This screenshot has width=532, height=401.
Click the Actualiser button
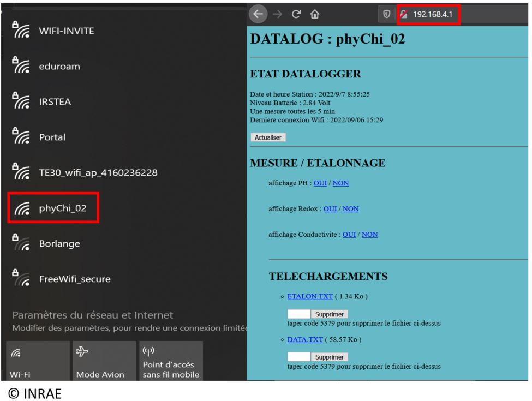(x=268, y=137)
